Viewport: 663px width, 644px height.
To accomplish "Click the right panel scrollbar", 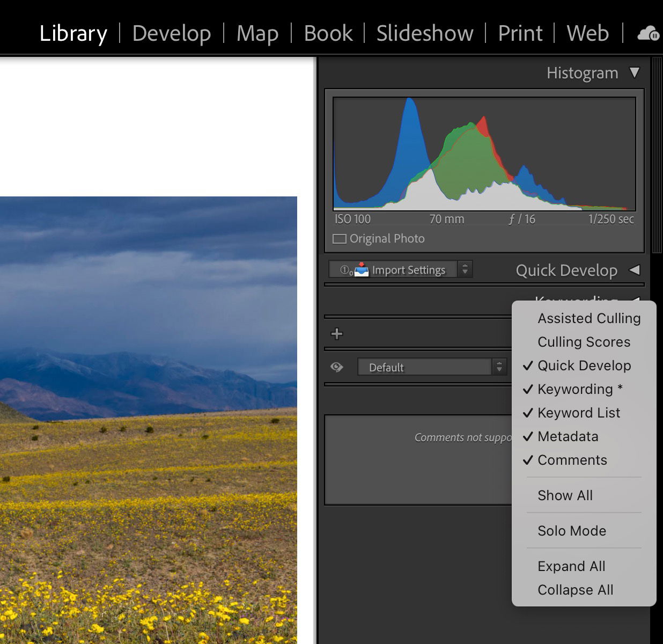I will click(x=657, y=156).
